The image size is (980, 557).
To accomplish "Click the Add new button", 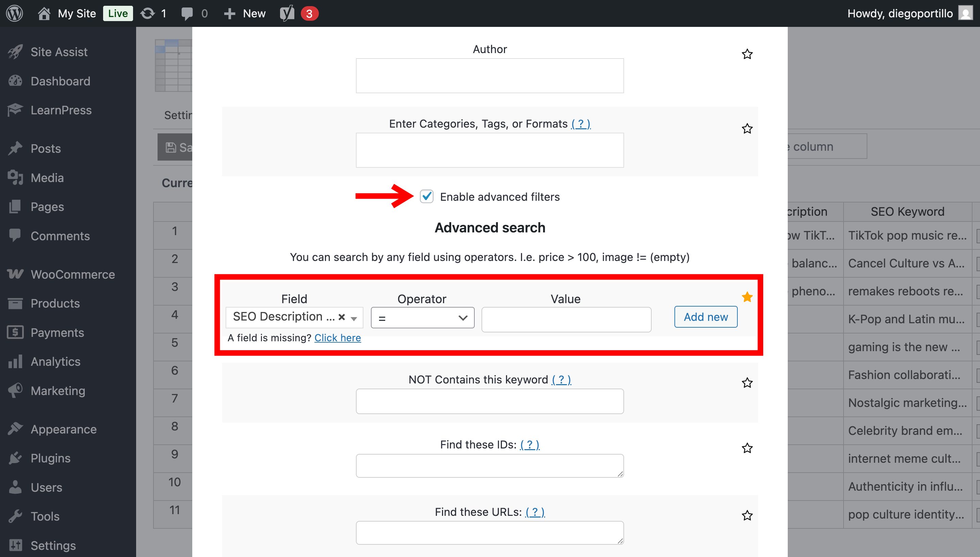I will click(x=705, y=317).
